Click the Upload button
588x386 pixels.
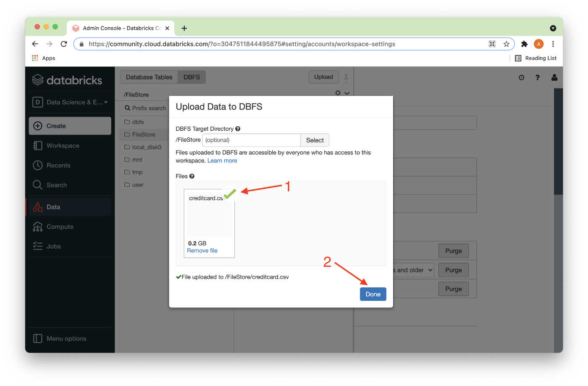323,77
